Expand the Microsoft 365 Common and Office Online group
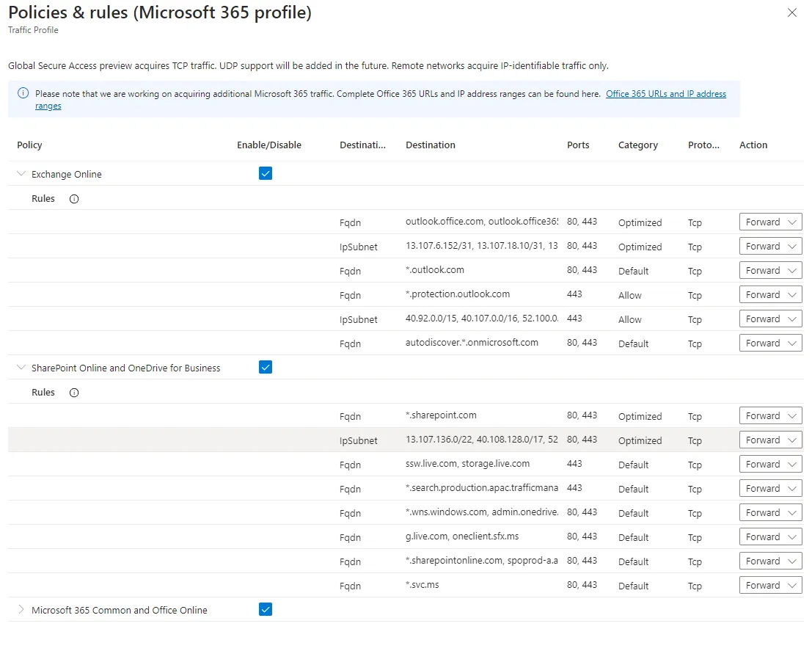The width and height of the screenshot is (812, 662). (21, 610)
